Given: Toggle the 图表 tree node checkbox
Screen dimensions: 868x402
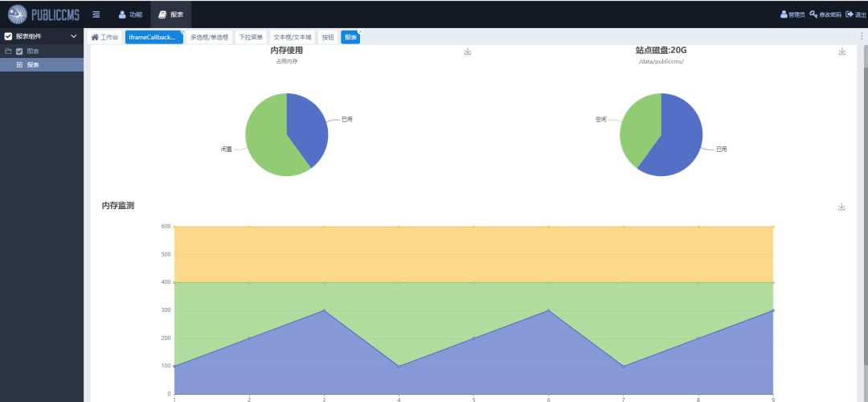Looking at the screenshot, I should 19,51.
